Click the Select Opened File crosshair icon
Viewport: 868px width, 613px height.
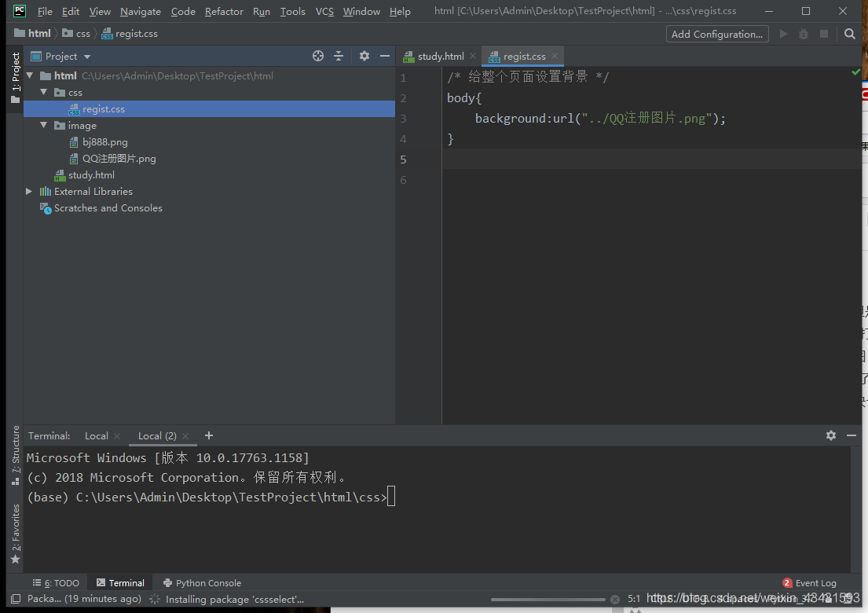point(317,56)
